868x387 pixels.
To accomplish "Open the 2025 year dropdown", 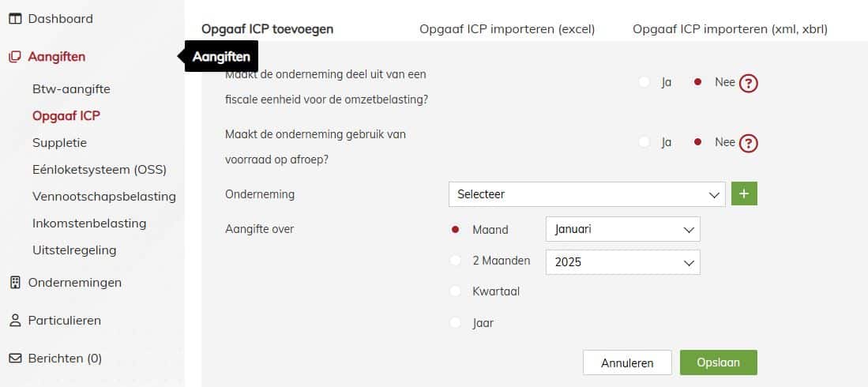I will tap(623, 262).
